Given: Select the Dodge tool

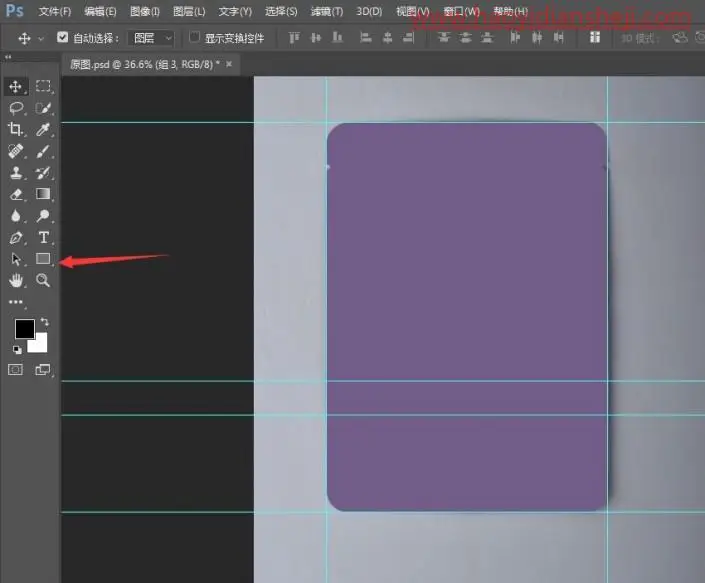Looking at the screenshot, I should pyautogui.click(x=43, y=216).
